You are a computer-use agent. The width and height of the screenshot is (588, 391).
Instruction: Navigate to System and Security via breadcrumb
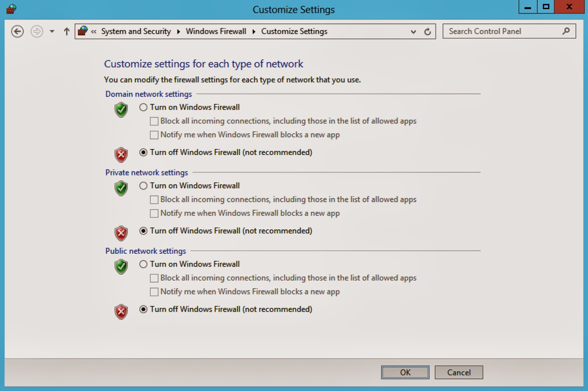(x=136, y=31)
